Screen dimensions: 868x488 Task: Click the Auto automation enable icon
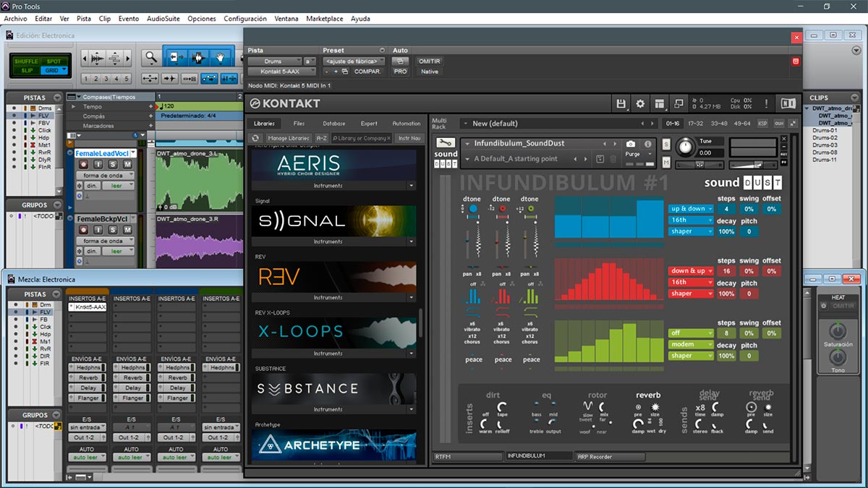pos(400,61)
